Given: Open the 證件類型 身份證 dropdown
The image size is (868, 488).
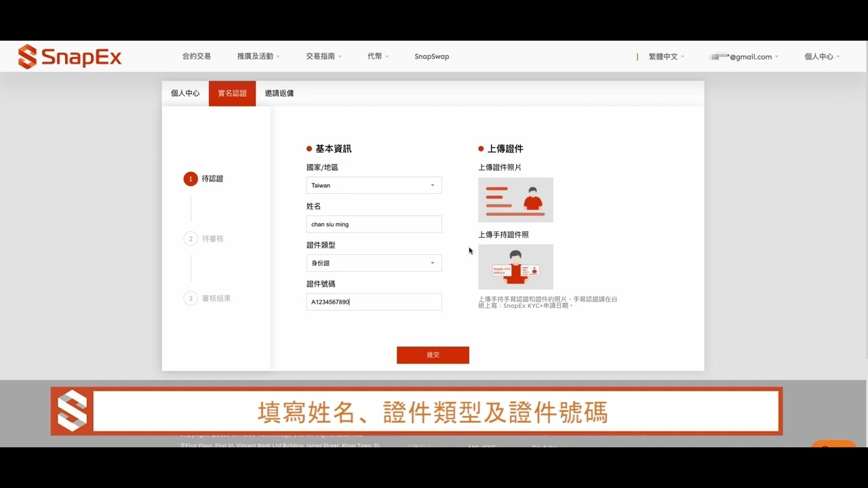Looking at the screenshot, I should pyautogui.click(x=374, y=263).
